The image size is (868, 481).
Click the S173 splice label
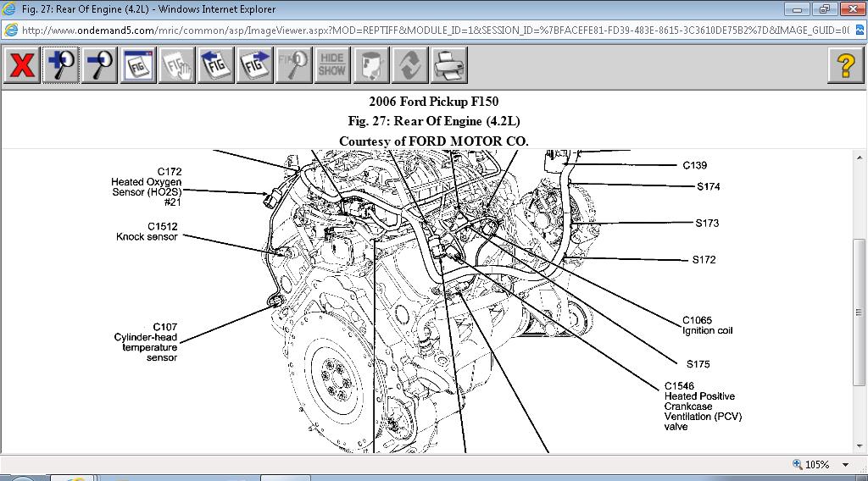coord(707,224)
